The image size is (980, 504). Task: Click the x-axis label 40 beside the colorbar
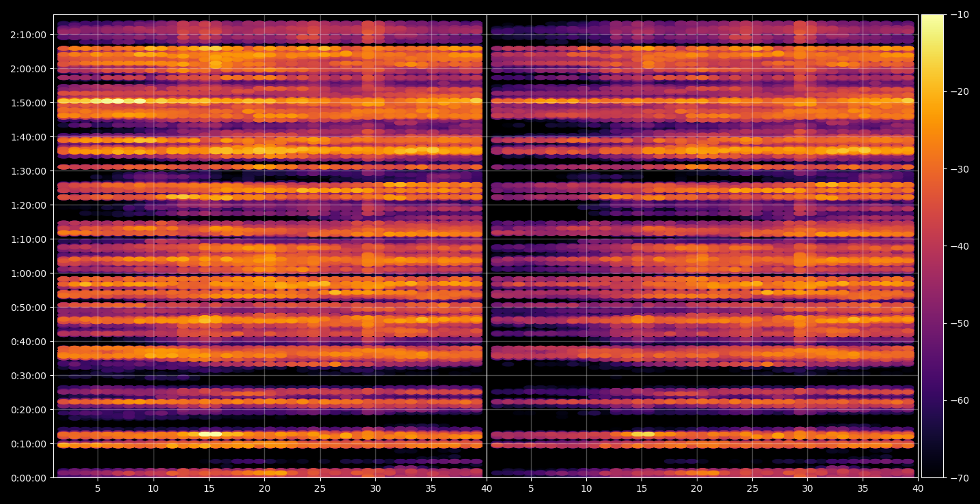(918, 488)
